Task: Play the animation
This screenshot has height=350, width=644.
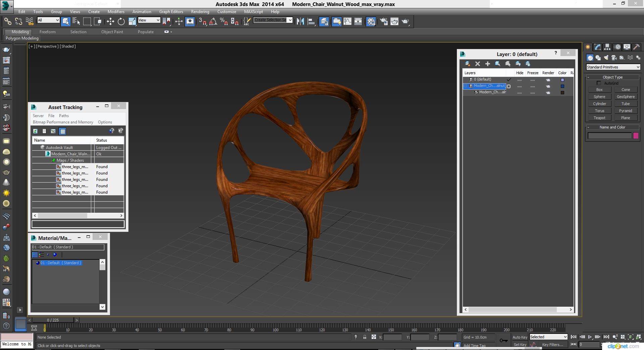Action: coord(590,337)
